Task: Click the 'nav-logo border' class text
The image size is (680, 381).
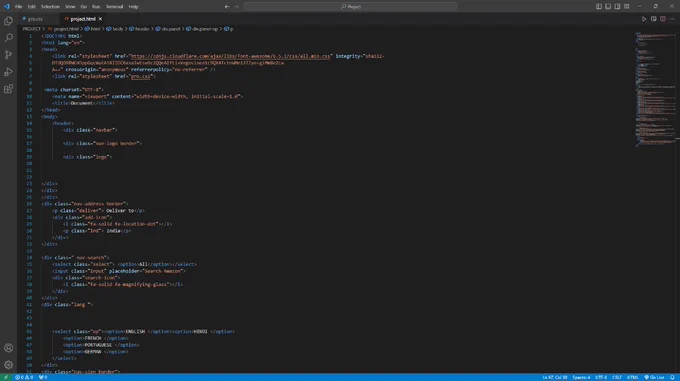Action: (116, 143)
